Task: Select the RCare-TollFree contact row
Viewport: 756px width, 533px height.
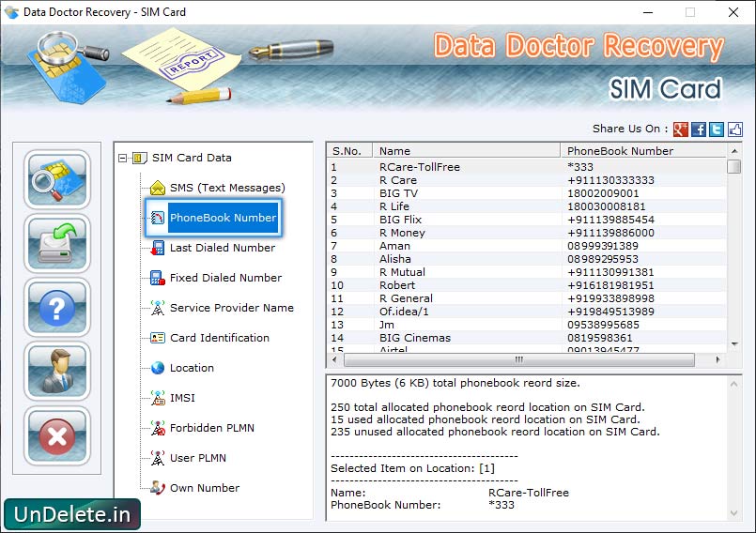Action: click(x=527, y=167)
